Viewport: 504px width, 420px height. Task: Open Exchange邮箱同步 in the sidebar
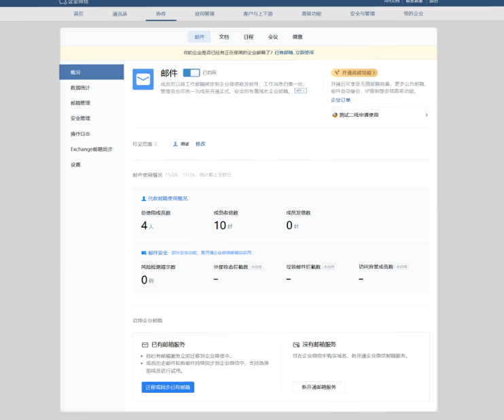[x=92, y=149]
